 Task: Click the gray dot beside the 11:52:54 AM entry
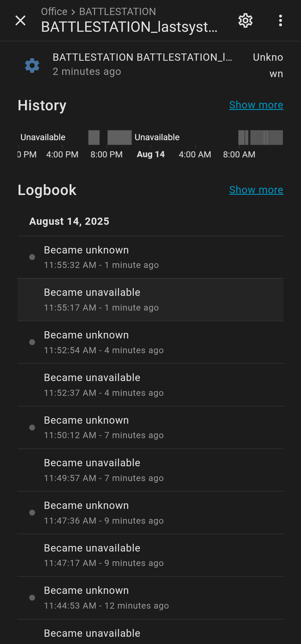[32, 342]
